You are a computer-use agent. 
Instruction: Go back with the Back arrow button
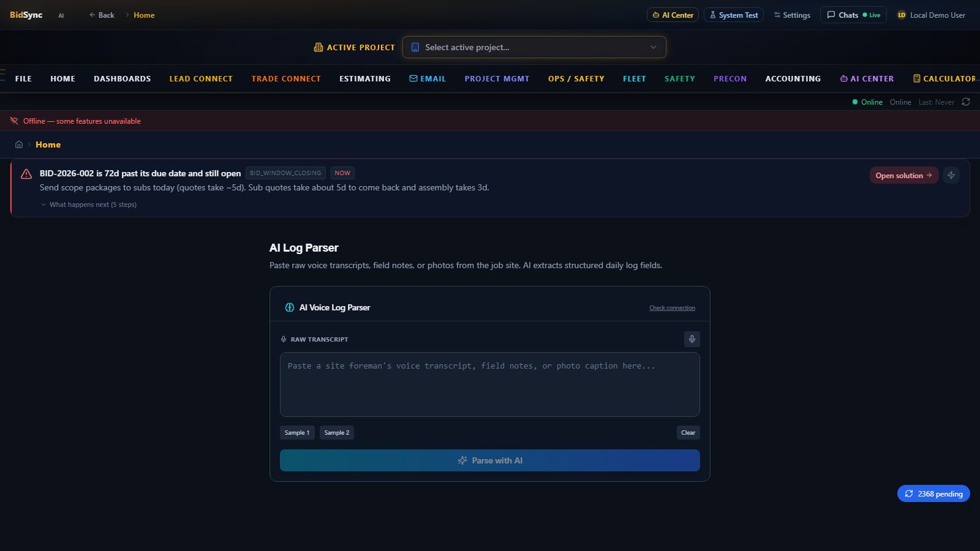[x=102, y=15]
